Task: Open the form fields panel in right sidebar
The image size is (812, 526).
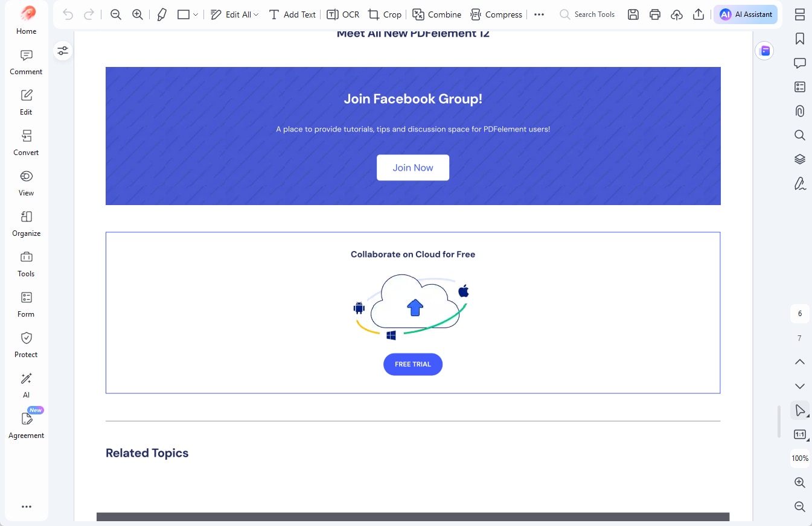Action: pos(800,87)
